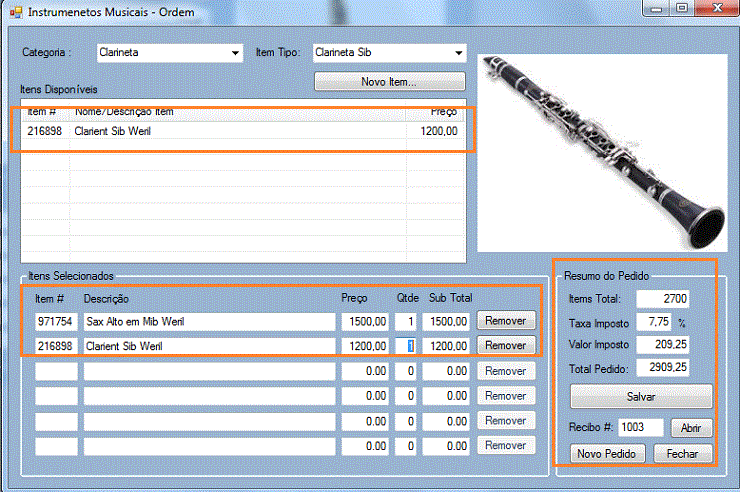
Task: Save the order with the Salvar button
Action: tap(641, 397)
